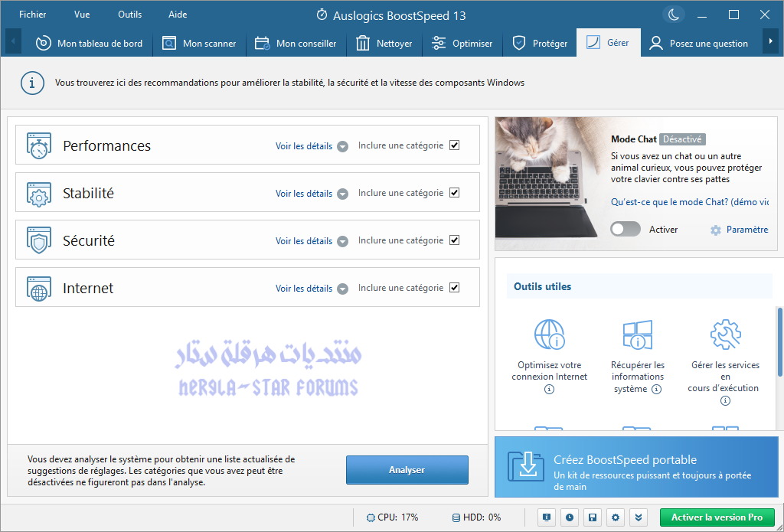Expand Sécurité details arrow
This screenshot has width=784, height=532.
click(342, 241)
